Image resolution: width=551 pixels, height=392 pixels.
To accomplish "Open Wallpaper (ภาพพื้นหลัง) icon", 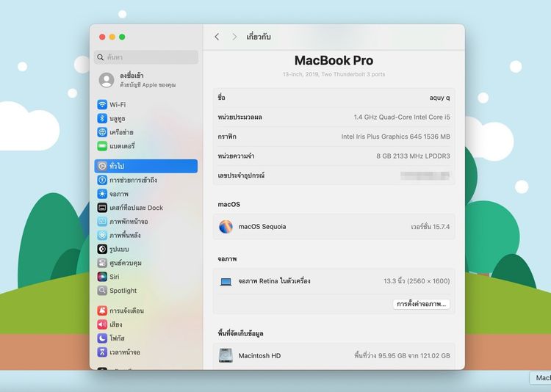I will coord(102,235).
